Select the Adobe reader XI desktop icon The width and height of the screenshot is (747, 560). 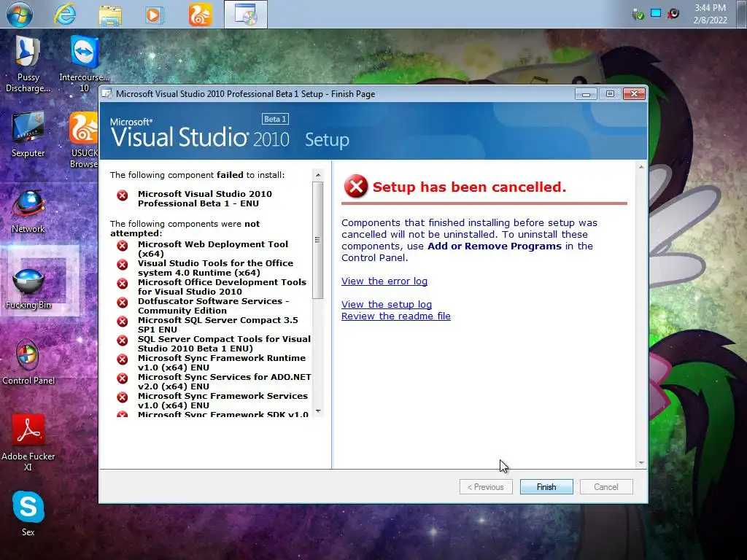[x=28, y=442]
